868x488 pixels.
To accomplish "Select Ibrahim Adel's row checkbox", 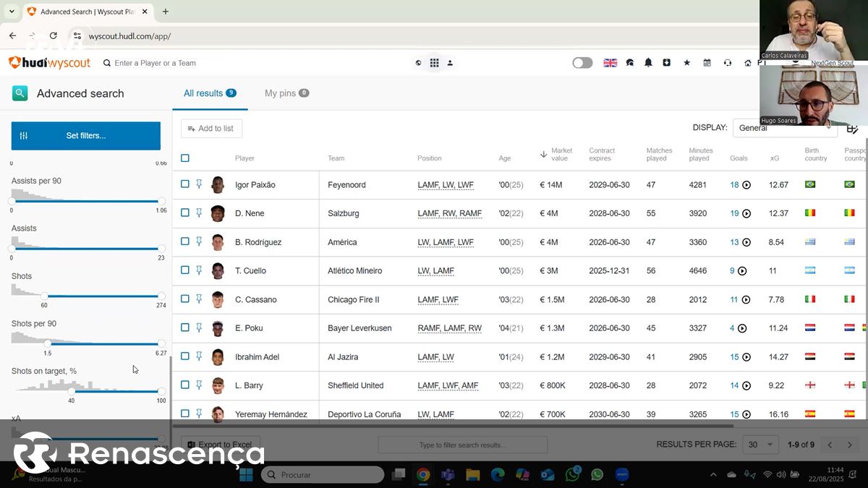I will [x=185, y=356].
